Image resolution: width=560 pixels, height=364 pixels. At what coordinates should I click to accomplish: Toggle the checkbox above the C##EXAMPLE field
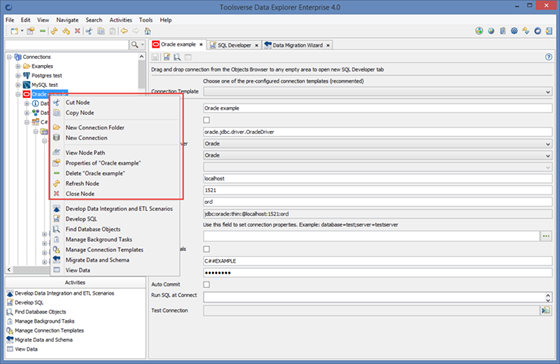point(206,249)
